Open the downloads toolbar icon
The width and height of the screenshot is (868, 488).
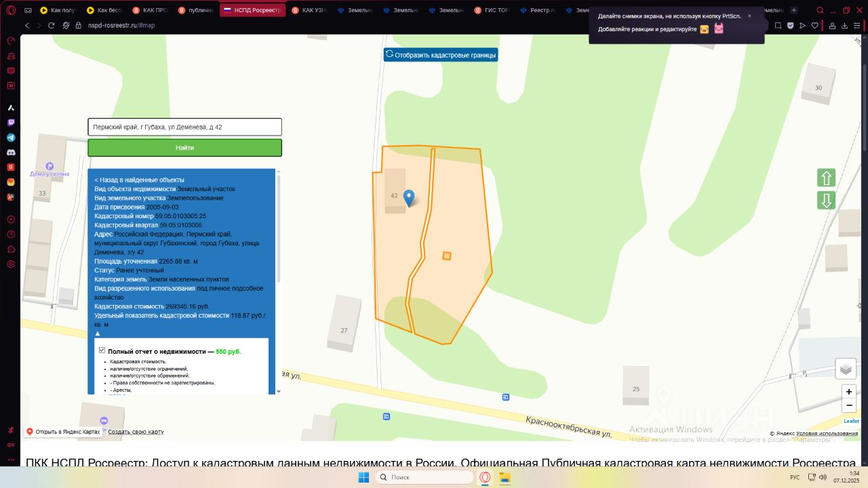coord(845,25)
